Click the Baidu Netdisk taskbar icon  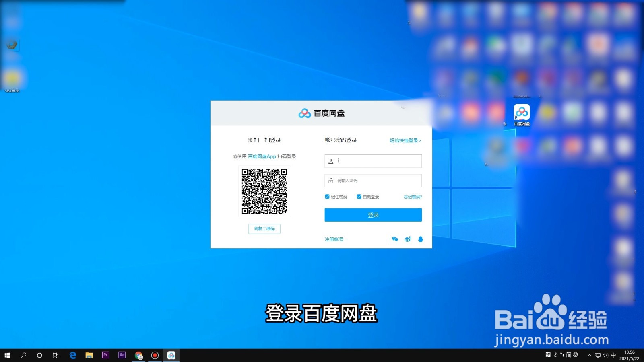171,355
